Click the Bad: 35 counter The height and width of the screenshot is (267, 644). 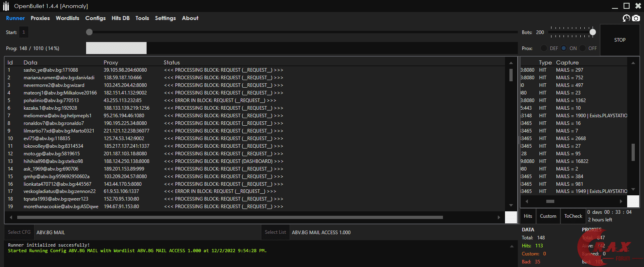[x=531, y=262]
